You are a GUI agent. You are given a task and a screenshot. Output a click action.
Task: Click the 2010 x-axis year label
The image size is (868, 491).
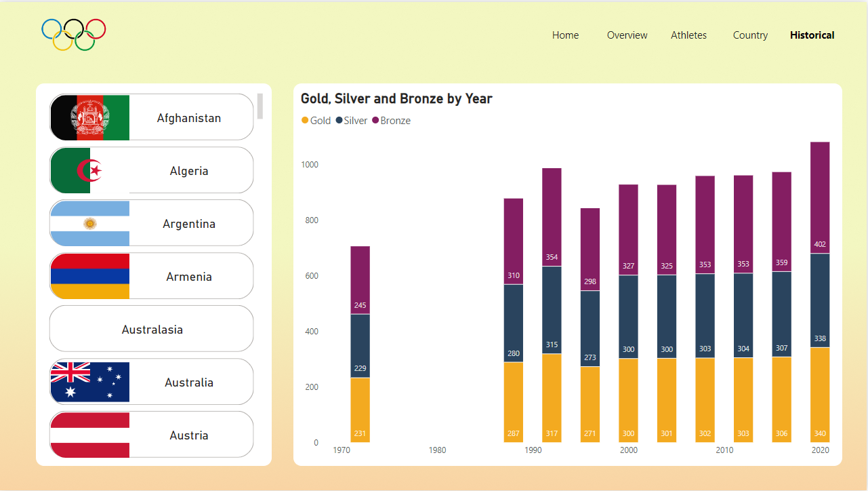724,450
